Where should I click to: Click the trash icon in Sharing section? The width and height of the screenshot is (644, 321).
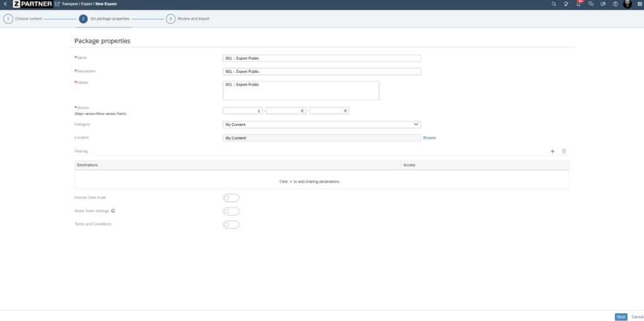coord(563,151)
